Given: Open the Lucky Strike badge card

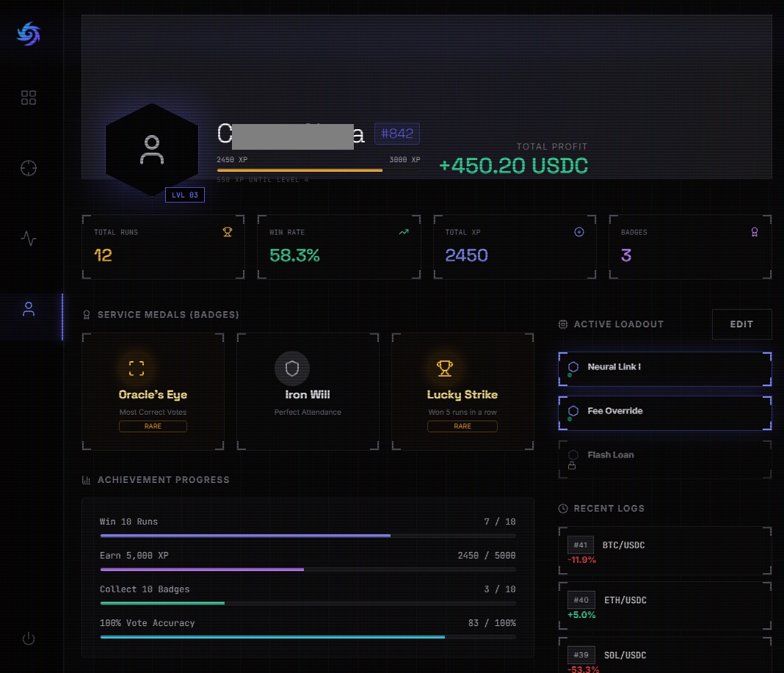Looking at the screenshot, I should 462,391.
